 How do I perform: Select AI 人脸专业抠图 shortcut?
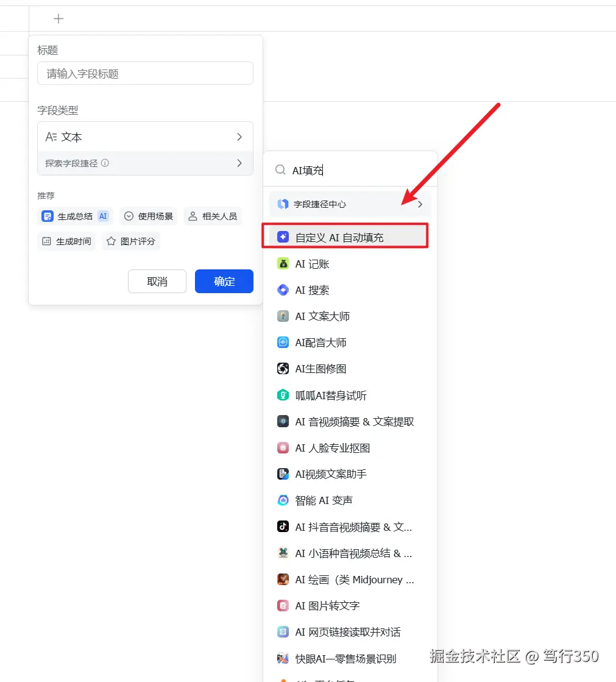[350, 447]
